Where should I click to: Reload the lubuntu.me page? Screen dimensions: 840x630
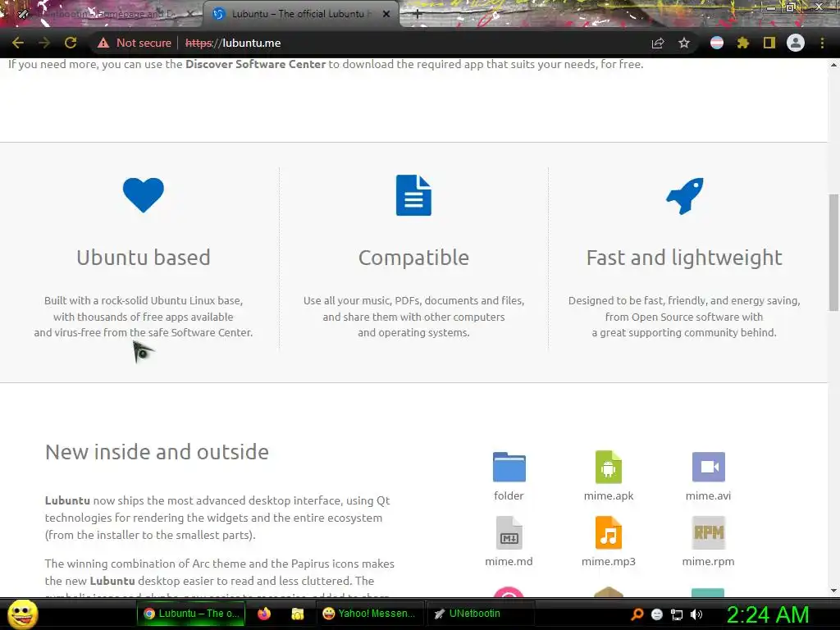(x=71, y=43)
